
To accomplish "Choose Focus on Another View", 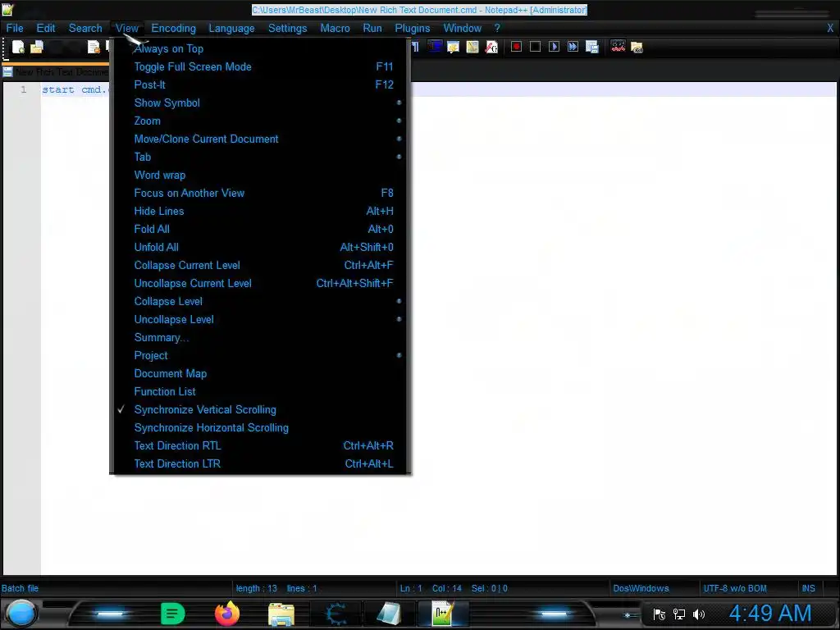I will click(x=260, y=194).
